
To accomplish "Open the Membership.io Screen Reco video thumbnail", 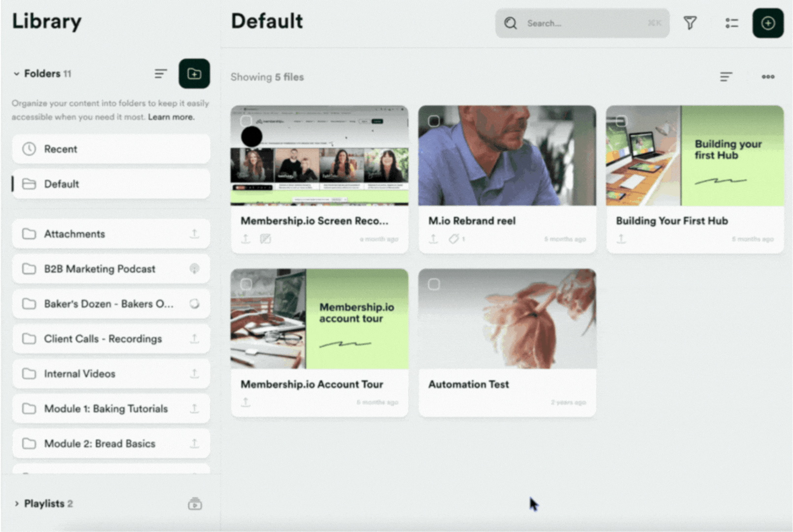I will pos(319,156).
